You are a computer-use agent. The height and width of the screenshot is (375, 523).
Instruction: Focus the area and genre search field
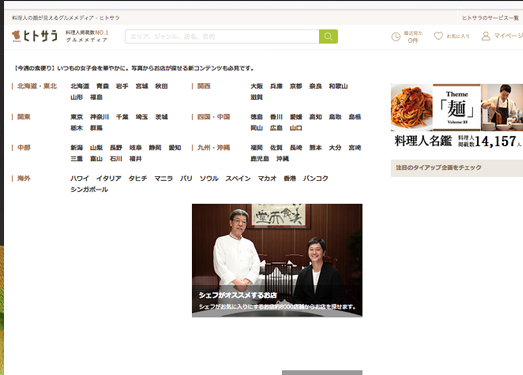[222, 36]
